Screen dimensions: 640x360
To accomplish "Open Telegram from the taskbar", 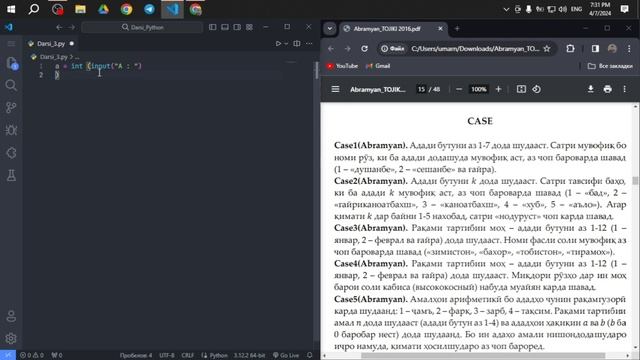I will pyautogui.click(x=149, y=9).
